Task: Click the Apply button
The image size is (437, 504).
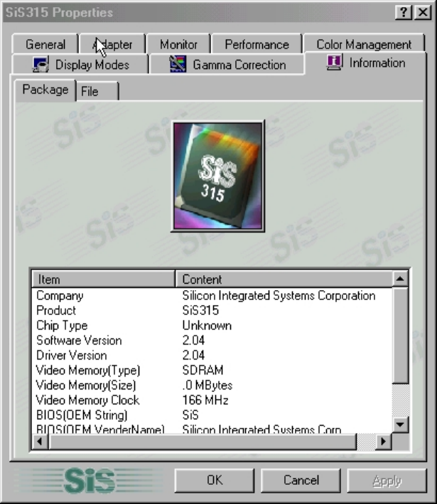Action: (x=387, y=481)
